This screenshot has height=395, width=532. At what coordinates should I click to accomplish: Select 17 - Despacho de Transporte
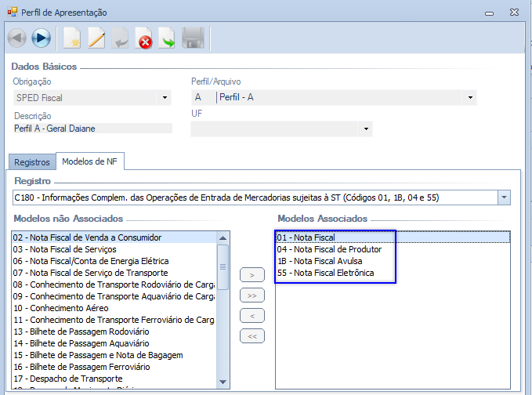coord(114,379)
